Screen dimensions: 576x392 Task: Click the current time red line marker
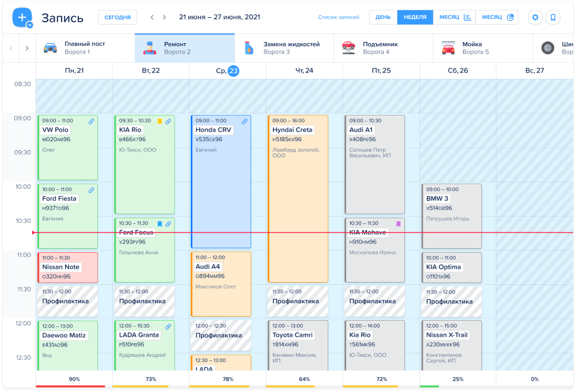pos(34,233)
